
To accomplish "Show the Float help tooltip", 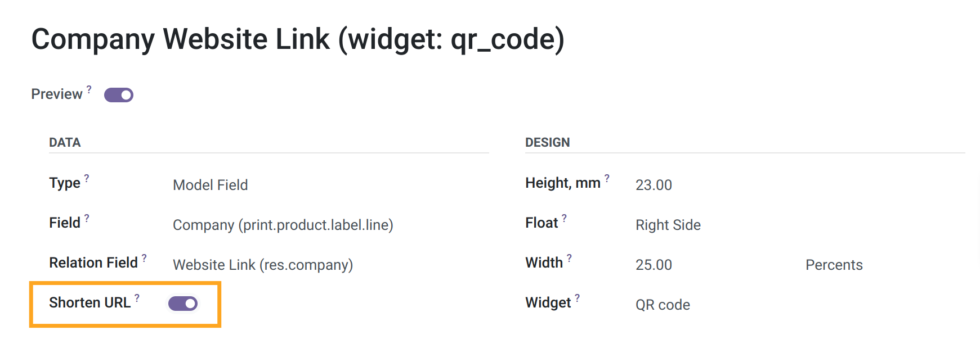I will [x=564, y=218].
